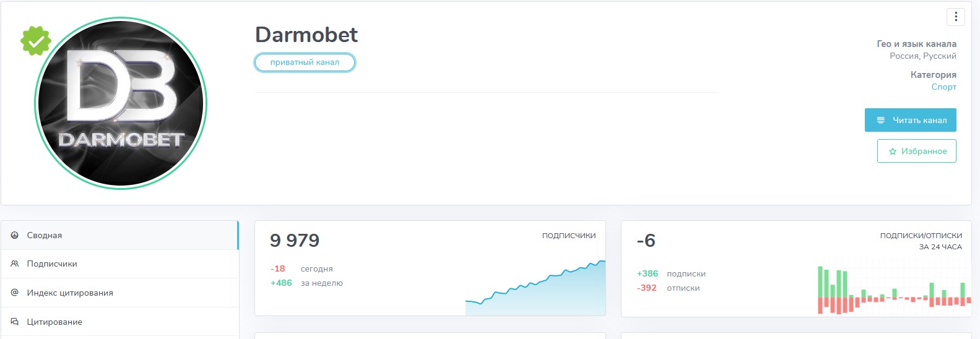Click the Цитирование quote icon

point(15,322)
